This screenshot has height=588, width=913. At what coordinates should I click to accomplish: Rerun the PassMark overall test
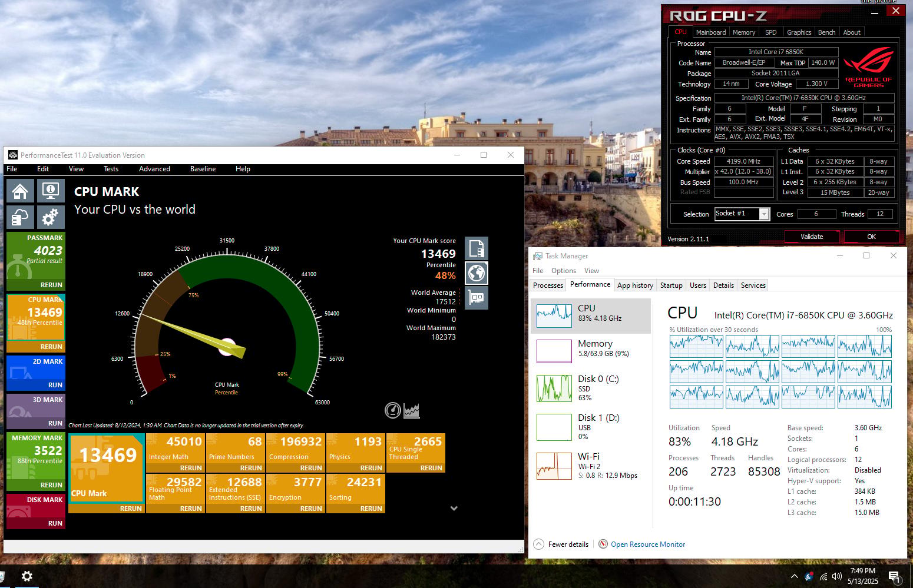click(51, 285)
